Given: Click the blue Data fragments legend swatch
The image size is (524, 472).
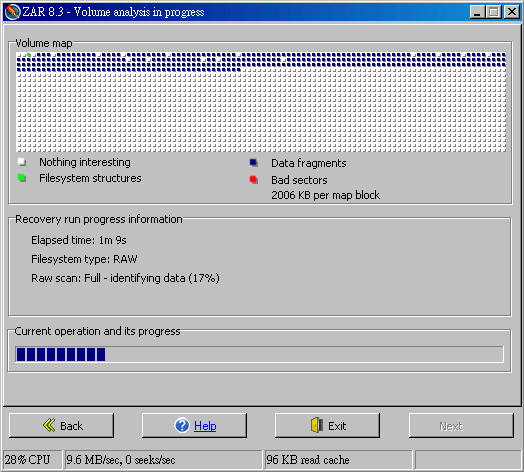Looking at the screenshot, I should point(254,163).
